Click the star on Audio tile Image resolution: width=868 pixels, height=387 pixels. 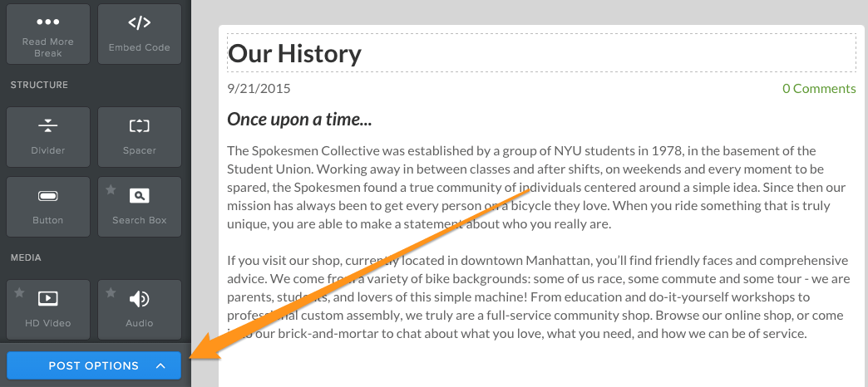111,292
